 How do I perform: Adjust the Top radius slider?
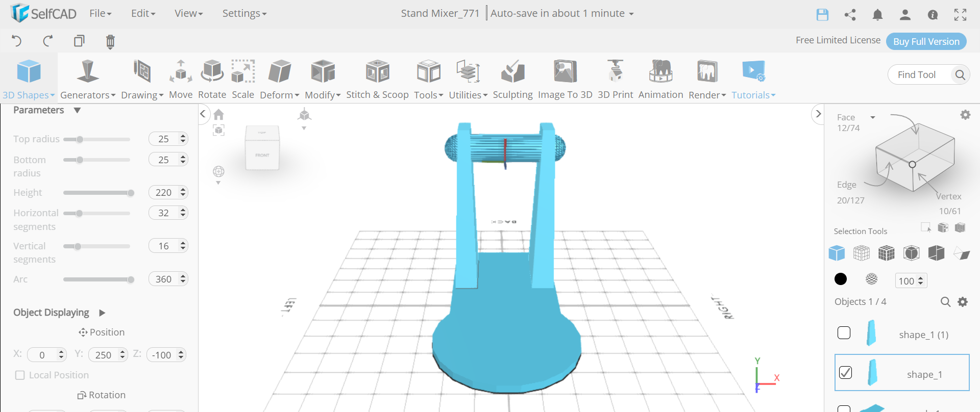(97, 139)
